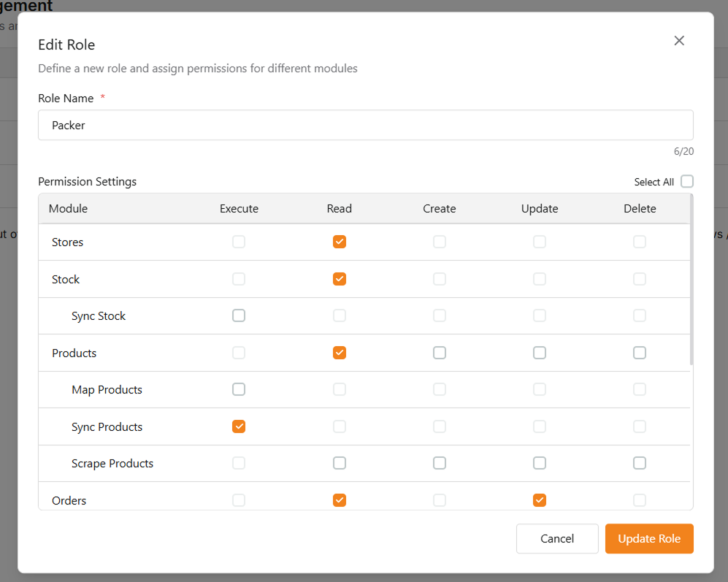Toggle the Select All checkbox
The height and width of the screenshot is (582, 728).
pos(687,181)
